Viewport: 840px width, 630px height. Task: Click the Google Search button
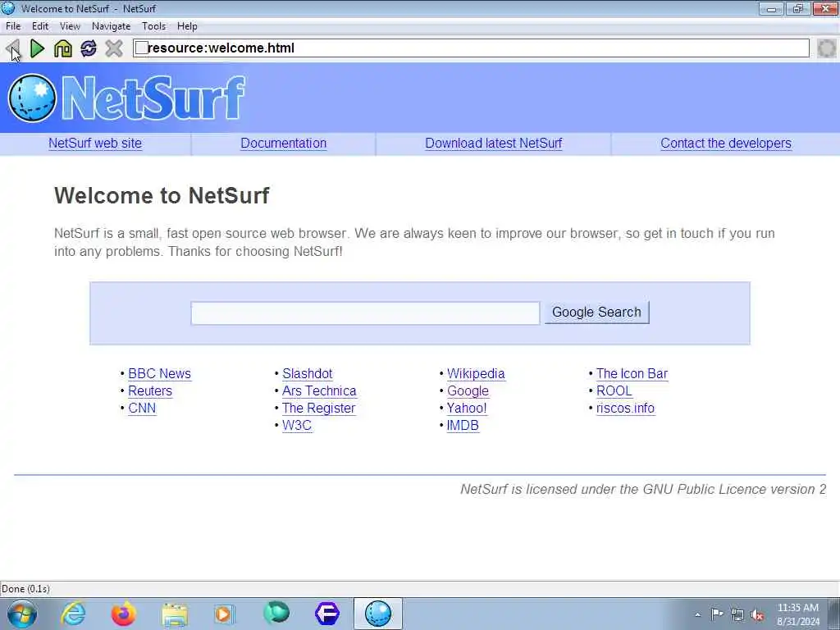pyautogui.click(x=597, y=313)
